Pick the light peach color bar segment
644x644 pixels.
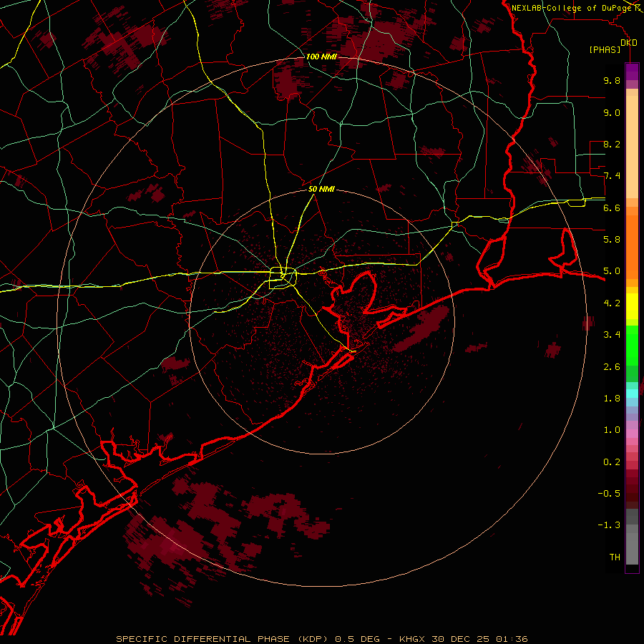pos(632,147)
